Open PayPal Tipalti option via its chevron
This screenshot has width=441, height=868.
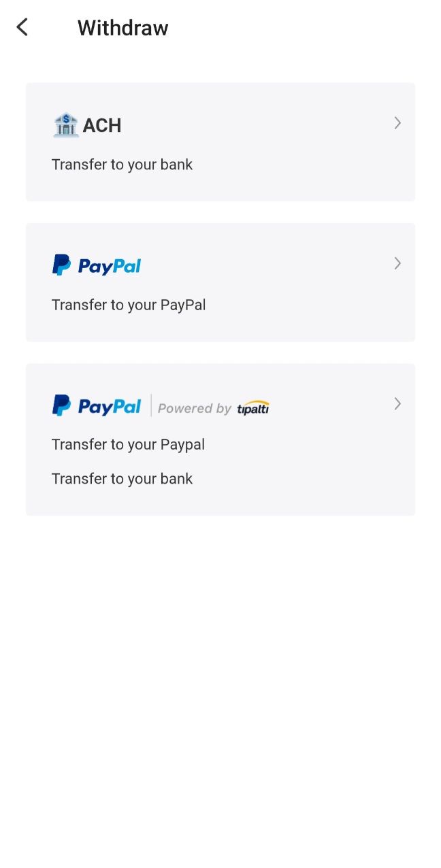pyautogui.click(x=397, y=403)
